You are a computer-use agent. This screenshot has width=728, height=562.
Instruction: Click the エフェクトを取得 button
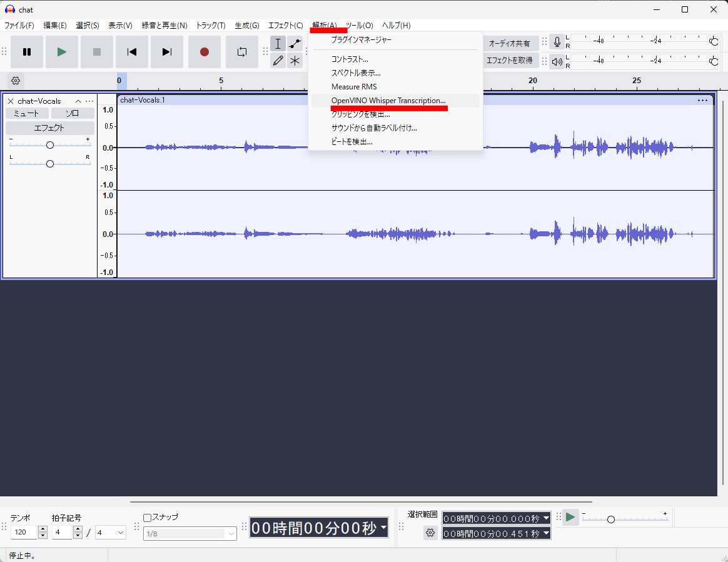click(510, 61)
